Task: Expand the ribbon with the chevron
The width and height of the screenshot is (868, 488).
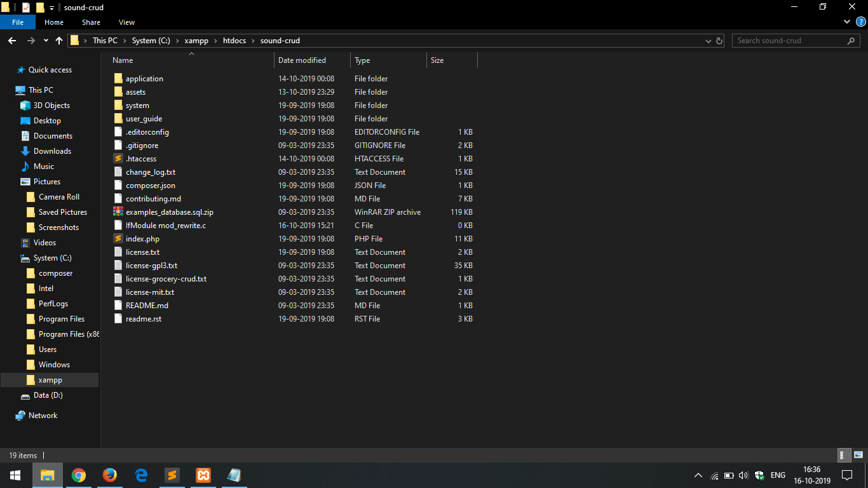Action: click(x=846, y=22)
